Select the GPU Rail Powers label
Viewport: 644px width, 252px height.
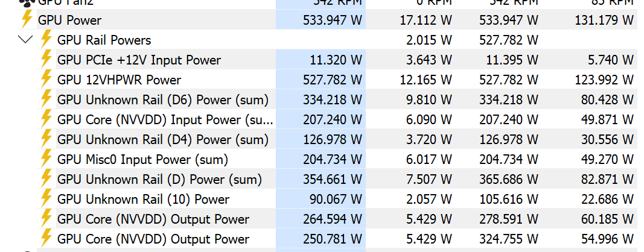coord(104,40)
